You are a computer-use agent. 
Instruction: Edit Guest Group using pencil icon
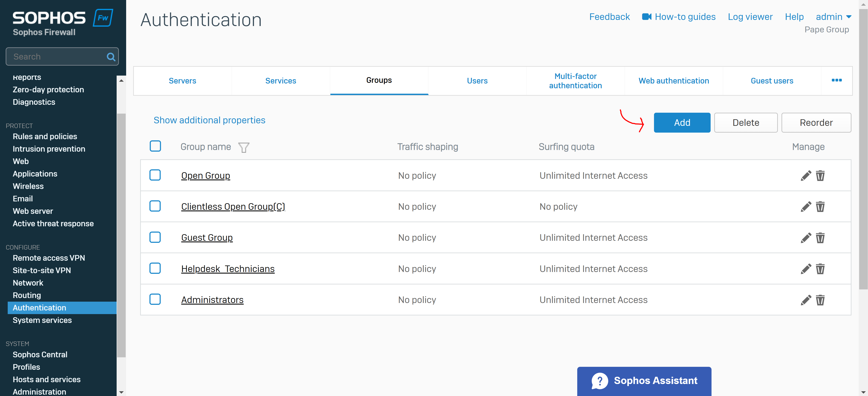click(806, 238)
